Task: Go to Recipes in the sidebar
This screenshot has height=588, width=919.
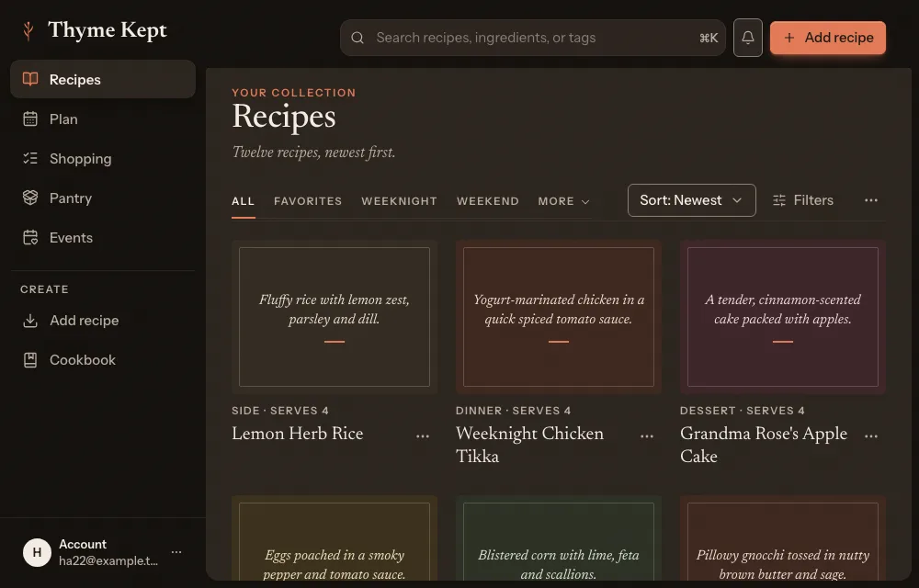Action: [x=103, y=79]
